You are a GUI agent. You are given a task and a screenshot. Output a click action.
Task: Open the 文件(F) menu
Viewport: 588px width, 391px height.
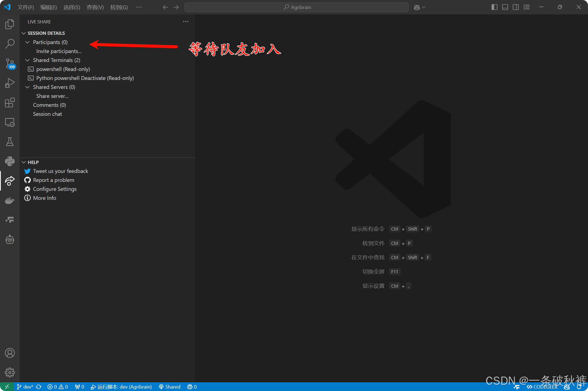pos(26,7)
